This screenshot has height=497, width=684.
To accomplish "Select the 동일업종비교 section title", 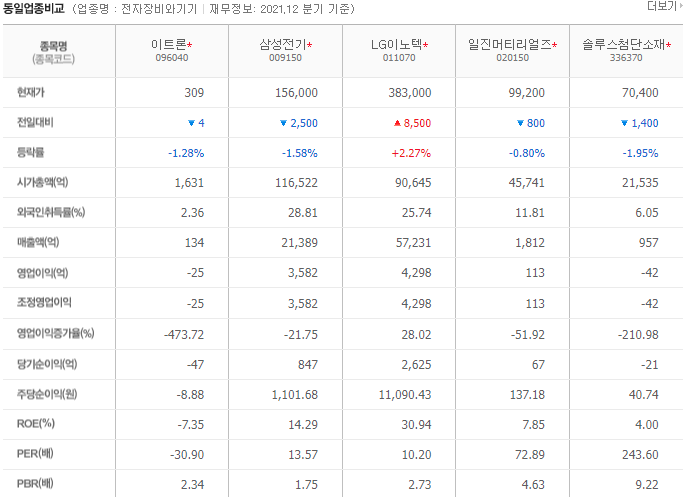I will (x=34, y=9).
